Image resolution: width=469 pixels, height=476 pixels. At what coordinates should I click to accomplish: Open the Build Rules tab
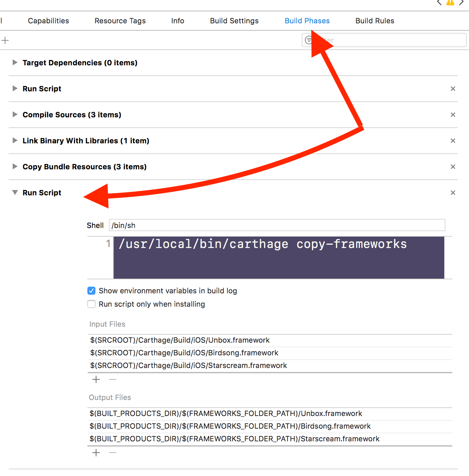click(x=375, y=21)
